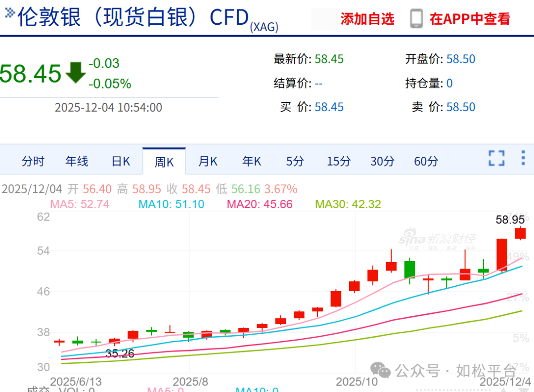Switch to the 60分 interval tab
This screenshot has width=534, height=392.
pos(426,161)
